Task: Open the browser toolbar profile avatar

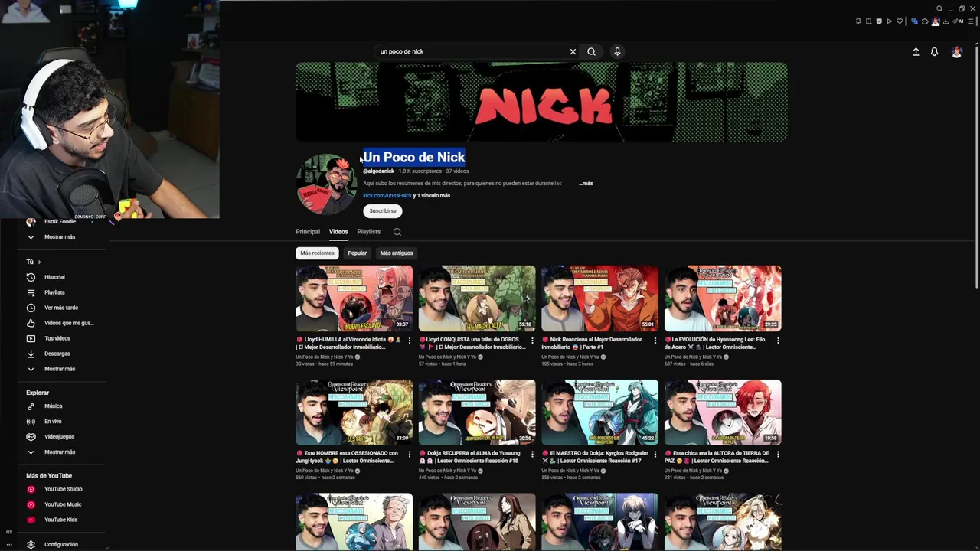Action: [x=936, y=21]
